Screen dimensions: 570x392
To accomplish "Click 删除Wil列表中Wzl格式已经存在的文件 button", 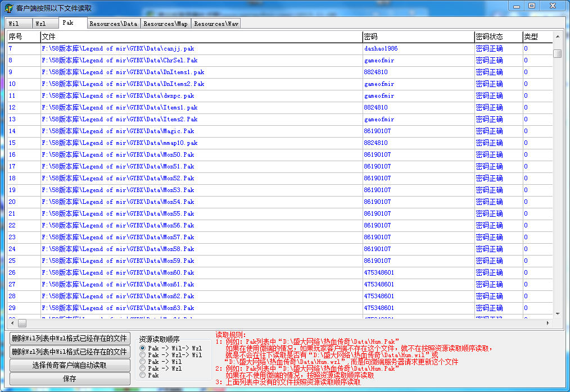I will (x=70, y=338).
